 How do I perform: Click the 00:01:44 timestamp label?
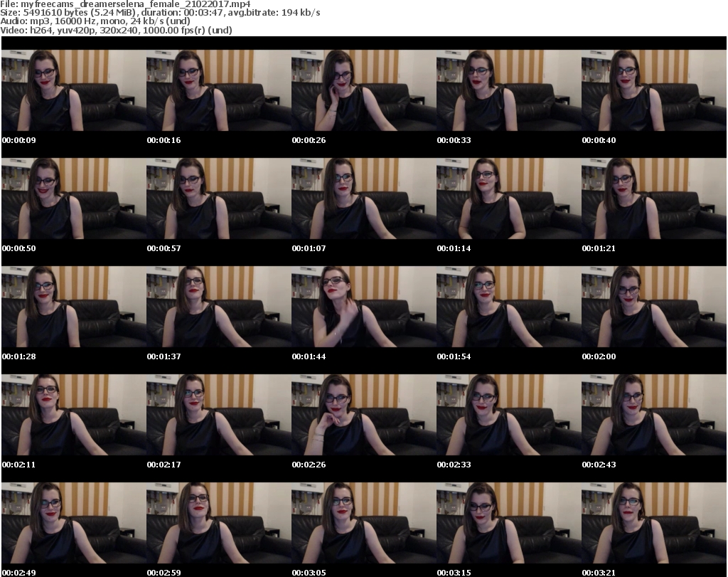point(309,356)
